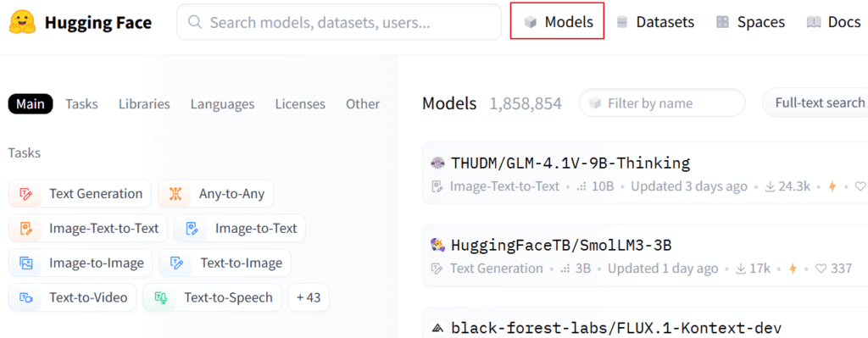Select the Image-Text-to-Text task filter
This screenshot has width=868, height=338.
pyautogui.click(x=87, y=229)
